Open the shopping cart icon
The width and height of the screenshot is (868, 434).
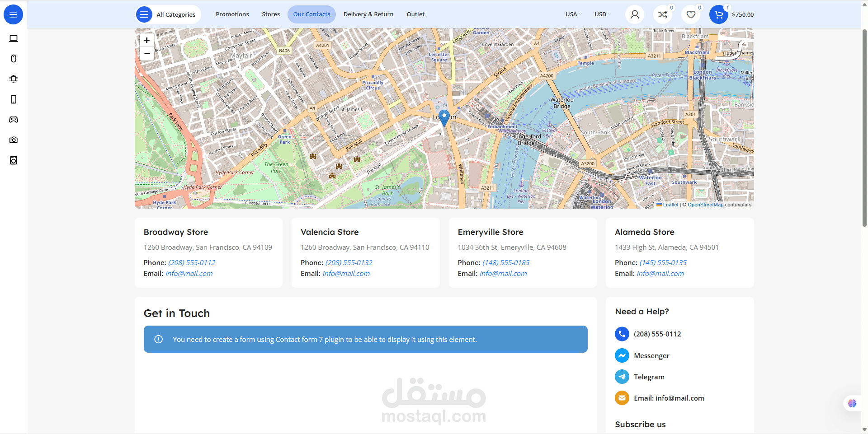(718, 14)
